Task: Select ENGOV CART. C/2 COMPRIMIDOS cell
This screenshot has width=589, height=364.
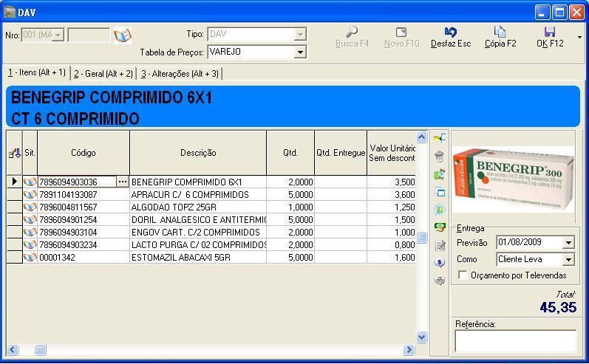Action: [198, 233]
